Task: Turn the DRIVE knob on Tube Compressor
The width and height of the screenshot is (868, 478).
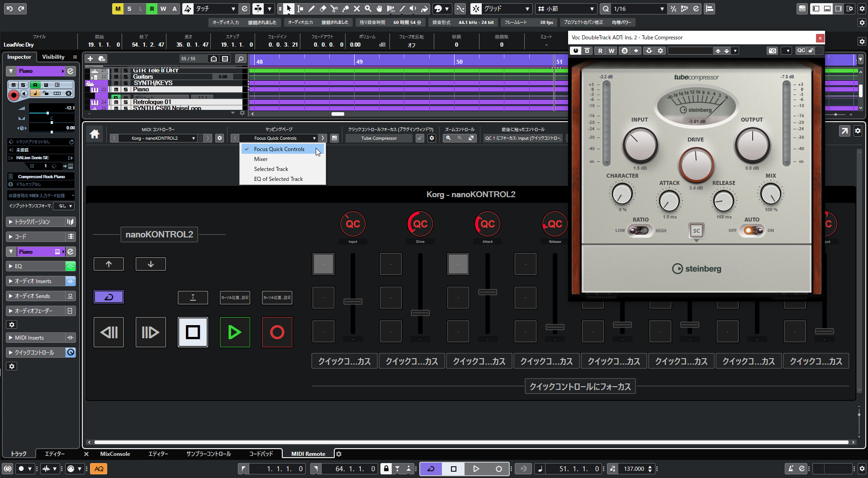Action: coord(696,165)
